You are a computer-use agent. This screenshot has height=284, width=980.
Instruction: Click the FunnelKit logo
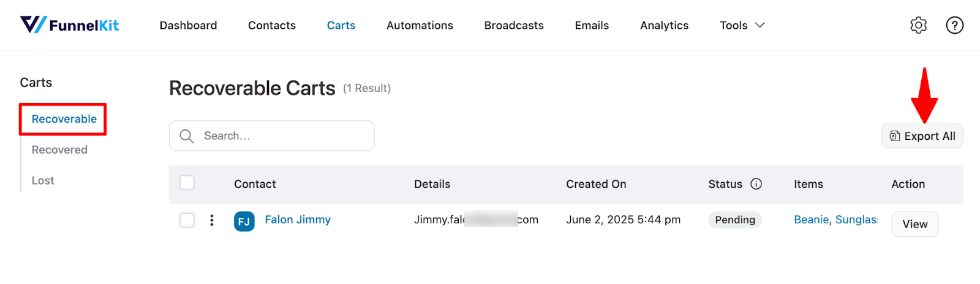[x=69, y=25]
